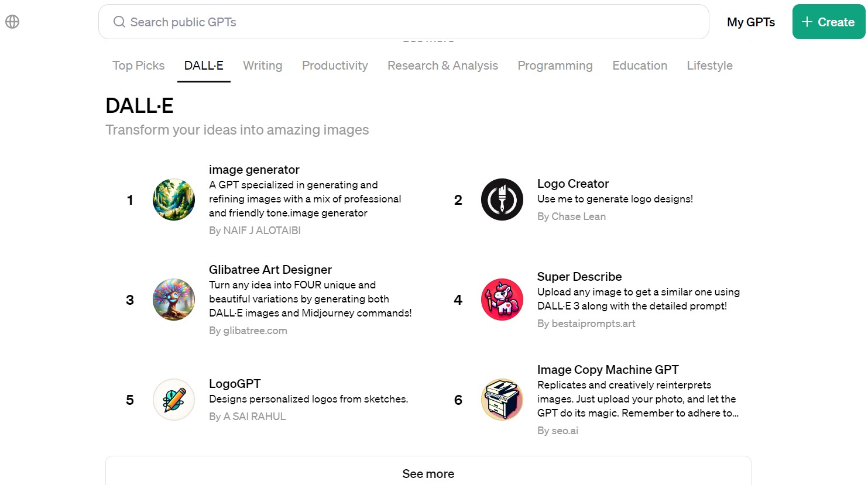The height and width of the screenshot is (485, 868).
Task: Switch to the Writing tab
Action: tap(263, 66)
